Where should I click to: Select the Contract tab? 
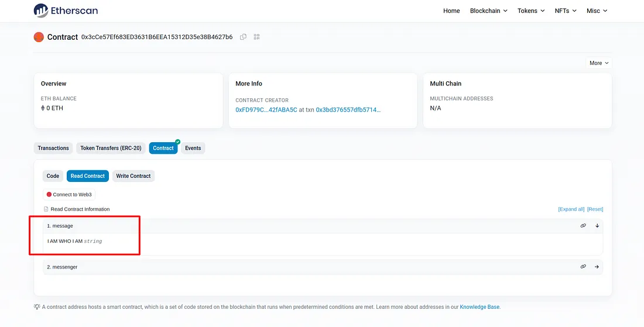coord(163,148)
